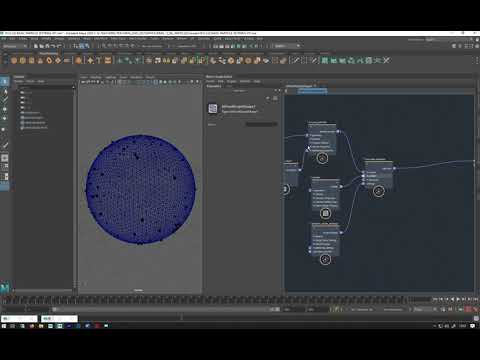
Task: Open the Outliner Display menu
Action: [19, 81]
